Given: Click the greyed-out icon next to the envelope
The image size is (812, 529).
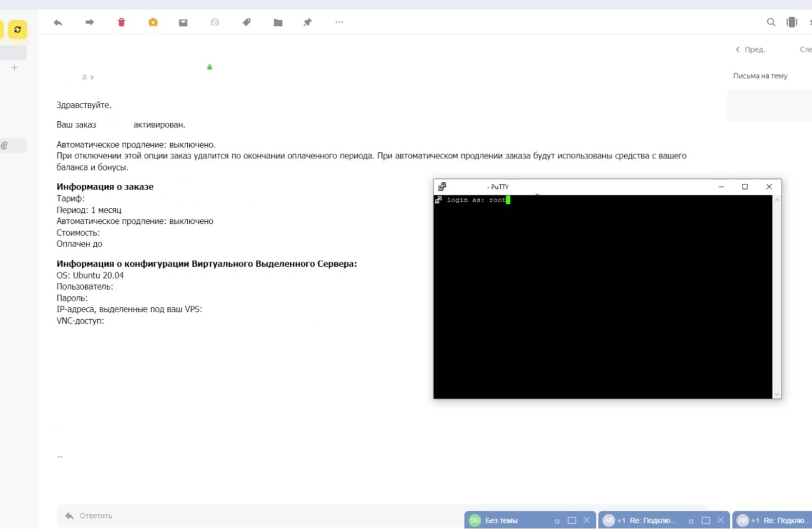Looking at the screenshot, I should [x=215, y=22].
